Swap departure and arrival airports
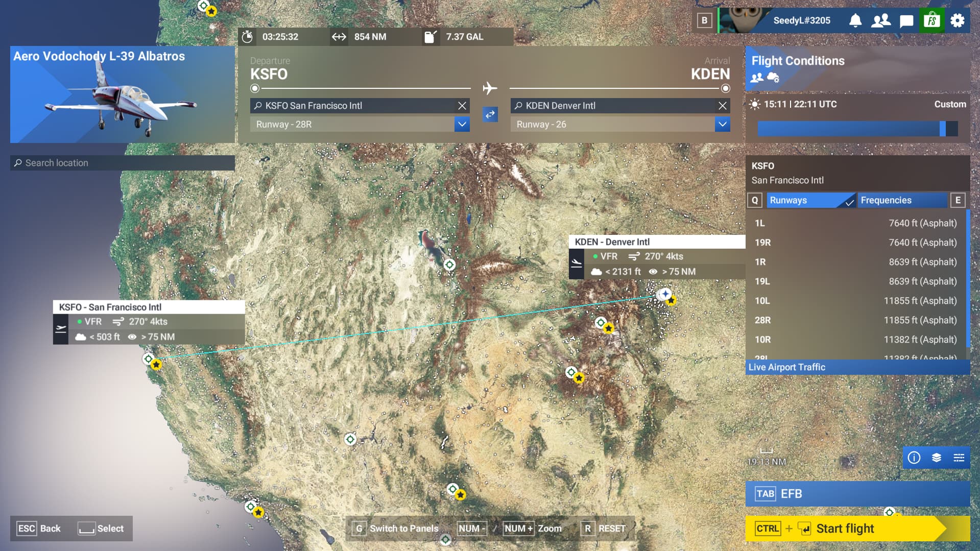The image size is (980, 551). [x=490, y=114]
